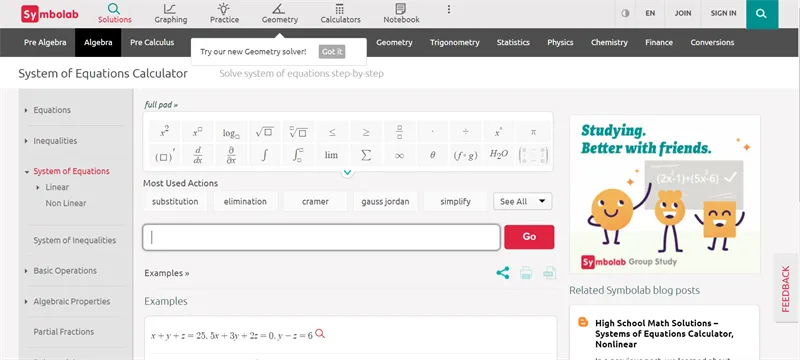Insert definite integral symbol
The width and height of the screenshot is (800, 360).
298,155
